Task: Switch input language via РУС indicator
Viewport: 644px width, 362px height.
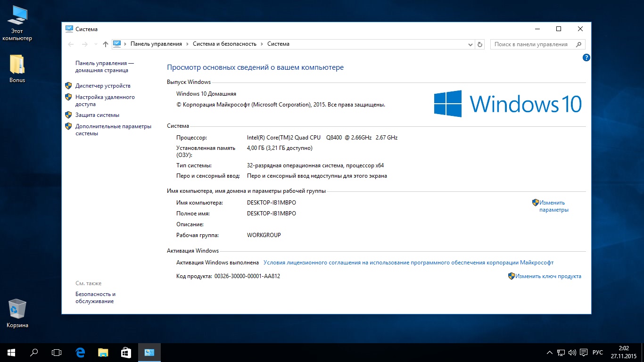Action: 598,352
